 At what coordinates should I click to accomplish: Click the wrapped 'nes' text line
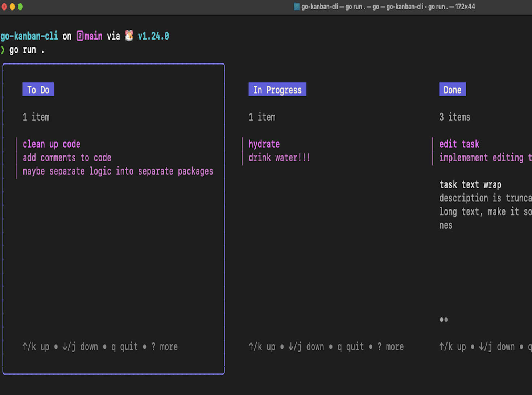(446, 225)
